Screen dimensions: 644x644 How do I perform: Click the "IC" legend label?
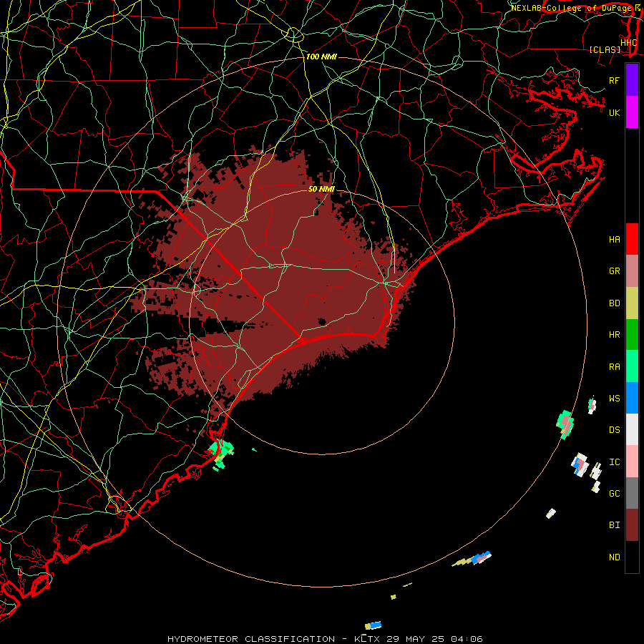point(615,462)
